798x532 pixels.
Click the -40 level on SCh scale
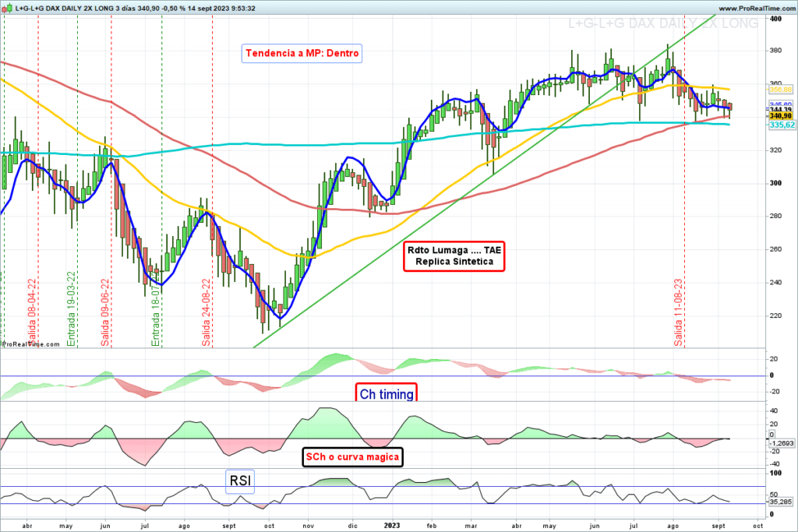click(774, 464)
